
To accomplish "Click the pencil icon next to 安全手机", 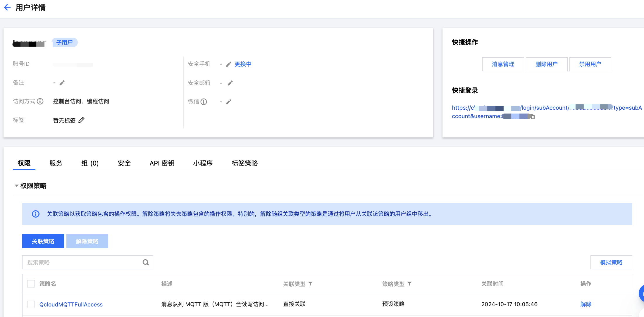I will pyautogui.click(x=229, y=64).
